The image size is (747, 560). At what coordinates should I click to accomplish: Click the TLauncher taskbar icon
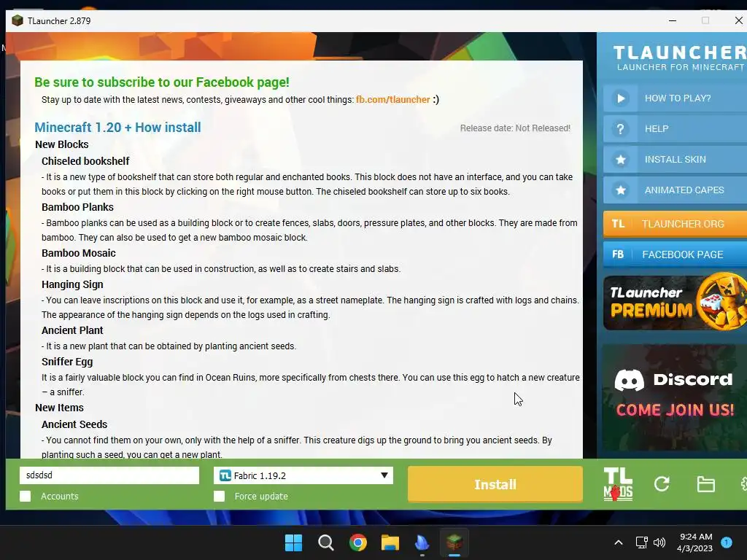point(454,542)
